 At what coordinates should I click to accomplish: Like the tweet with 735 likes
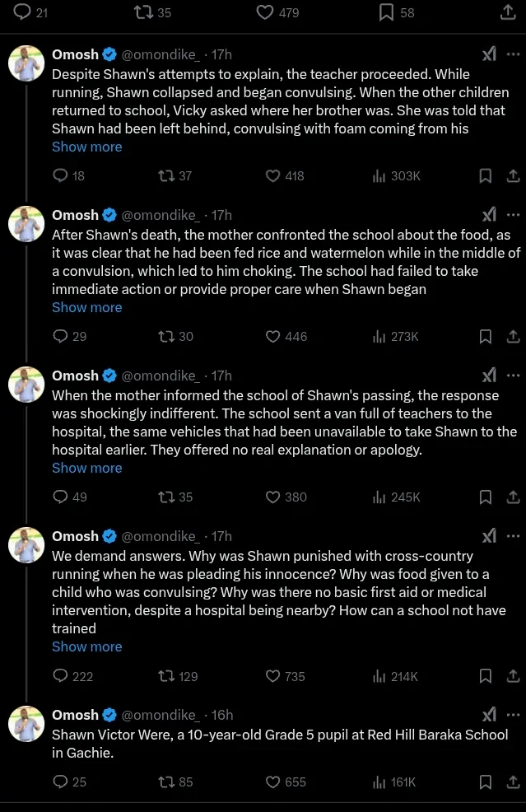(273, 676)
